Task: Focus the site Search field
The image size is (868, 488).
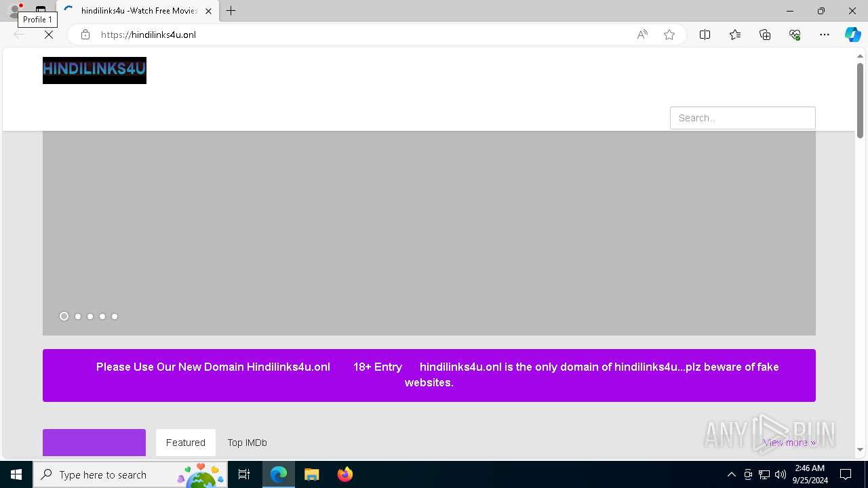Action: click(743, 118)
